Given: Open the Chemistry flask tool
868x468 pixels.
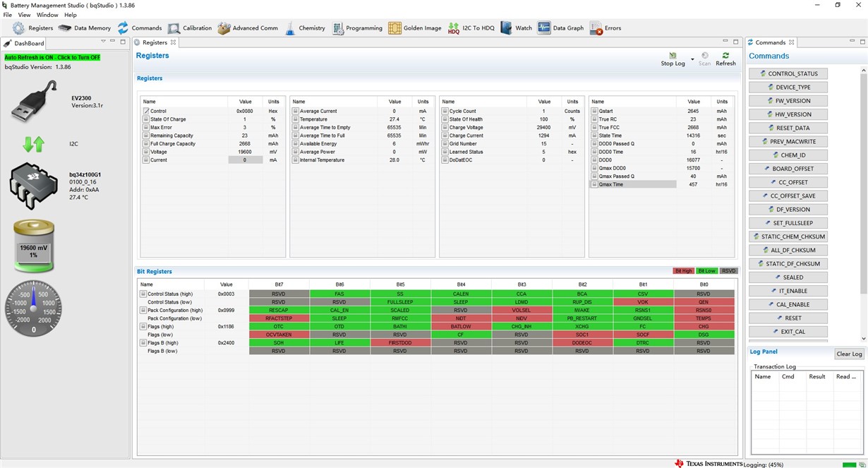Looking at the screenshot, I should tap(306, 28).
